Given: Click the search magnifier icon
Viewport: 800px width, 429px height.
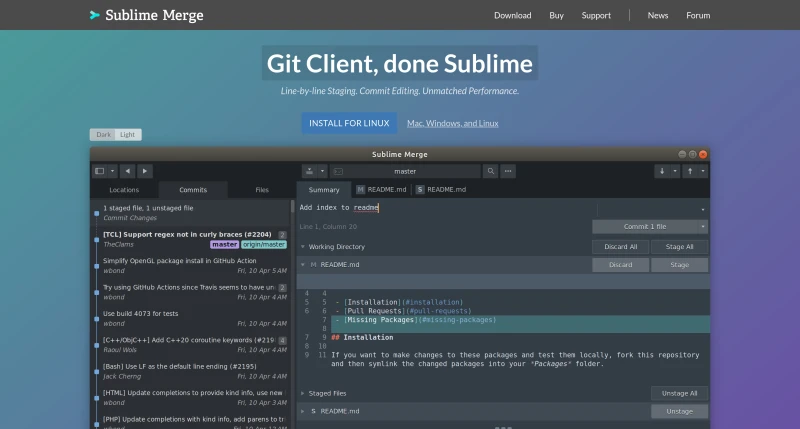Looking at the screenshot, I should click(x=490, y=171).
